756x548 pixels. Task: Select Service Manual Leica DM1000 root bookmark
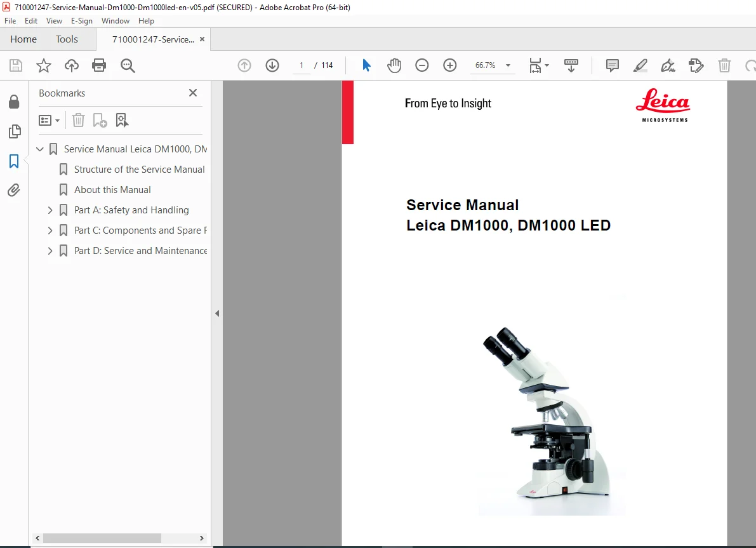coord(135,149)
